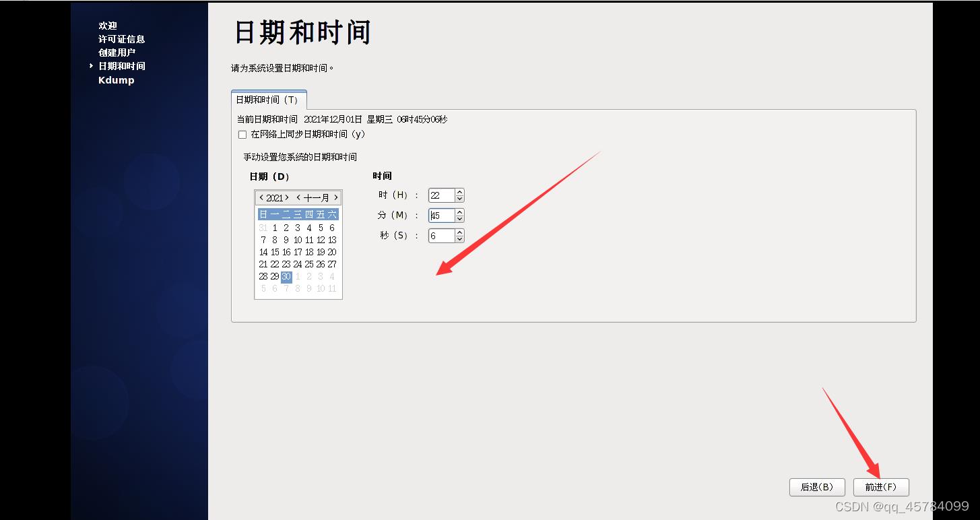980x520 pixels.
Task: Focus the second input field showing 6
Action: click(442, 236)
